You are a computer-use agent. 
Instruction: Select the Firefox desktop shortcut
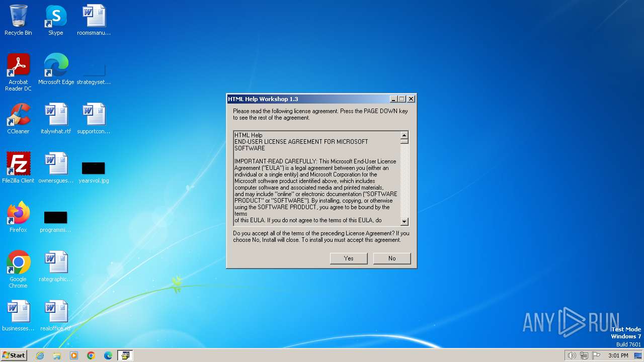point(18,217)
